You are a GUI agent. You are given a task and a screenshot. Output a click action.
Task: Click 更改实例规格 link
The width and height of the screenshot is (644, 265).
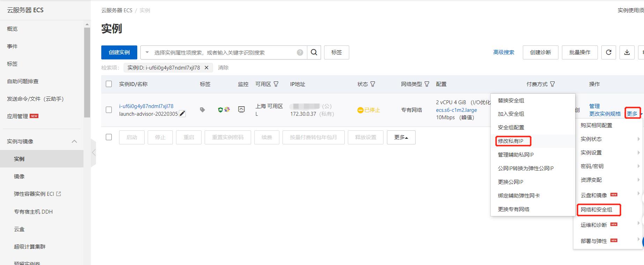pyautogui.click(x=605, y=114)
